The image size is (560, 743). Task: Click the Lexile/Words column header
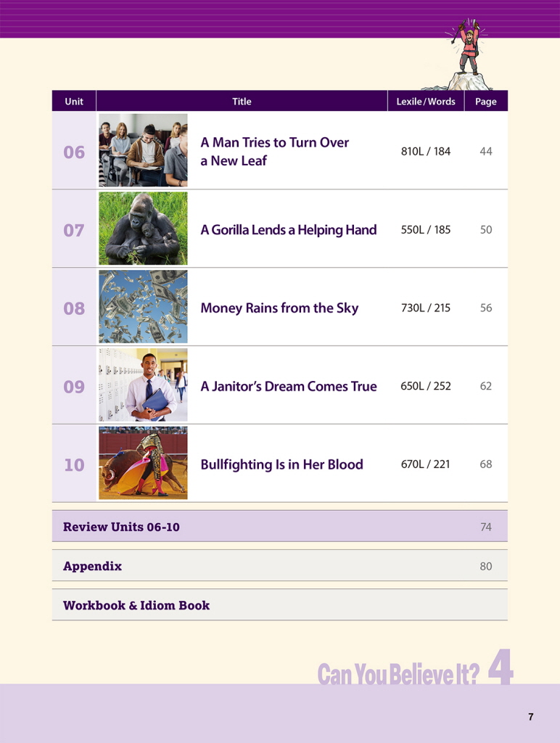point(426,102)
